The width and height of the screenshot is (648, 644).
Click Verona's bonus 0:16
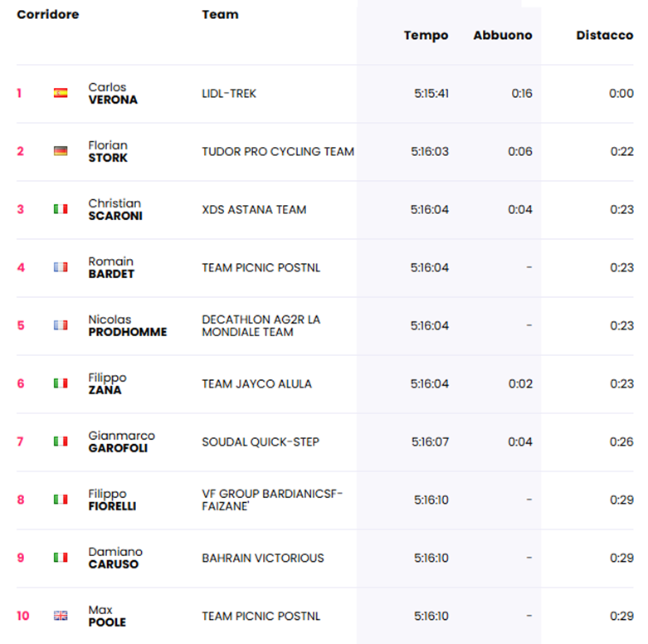click(x=522, y=94)
